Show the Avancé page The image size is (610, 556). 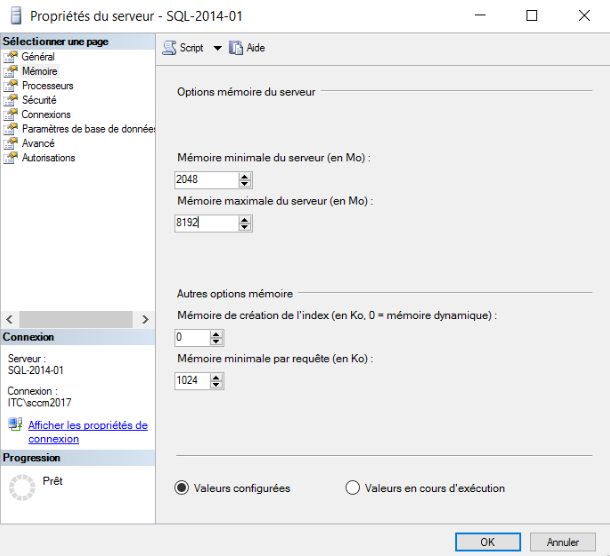tap(38, 143)
